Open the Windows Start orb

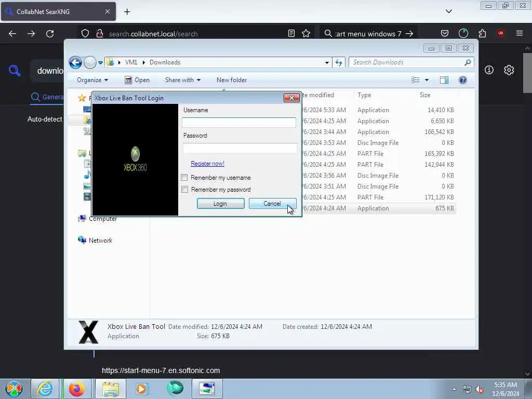(14, 389)
